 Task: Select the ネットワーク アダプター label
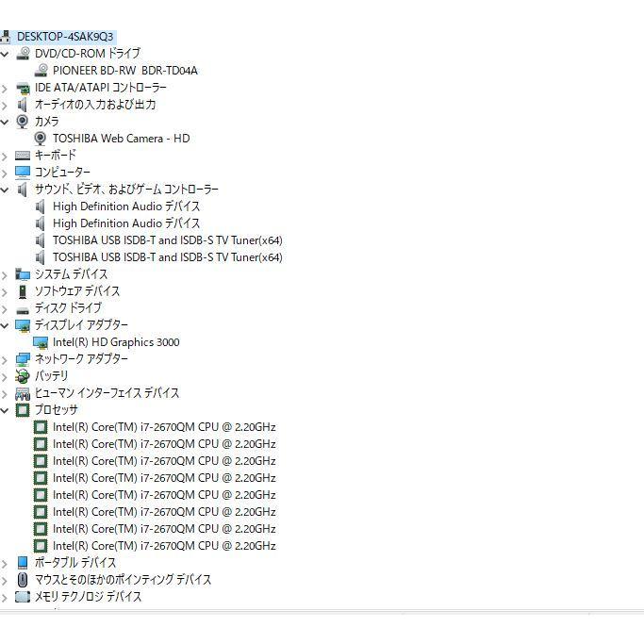pyautogui.click(x=81, y=359)
